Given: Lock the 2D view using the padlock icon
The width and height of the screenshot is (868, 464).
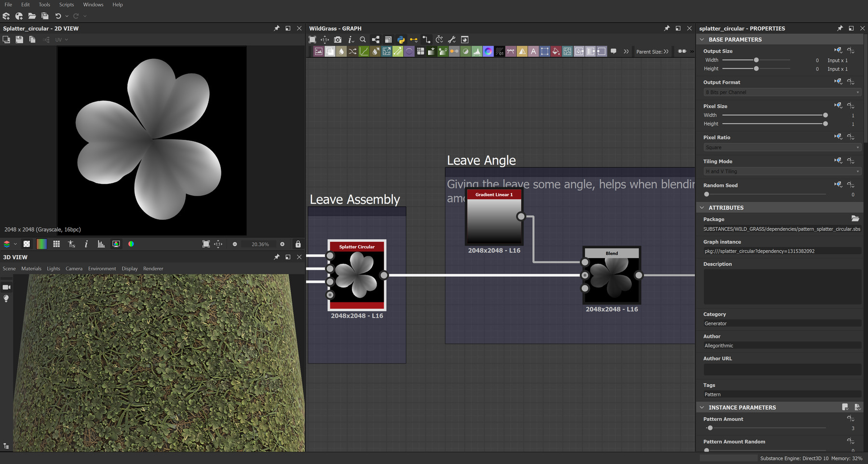Looking at the screenshot, I should 298,244.
